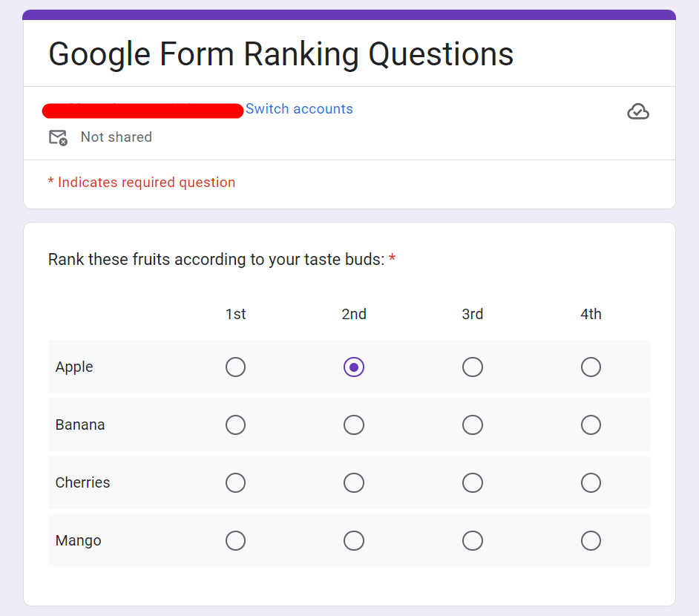This screenshot has height=616, width=699.
Task: Mark Mango as 1st
Action: [x=235, y=540]
